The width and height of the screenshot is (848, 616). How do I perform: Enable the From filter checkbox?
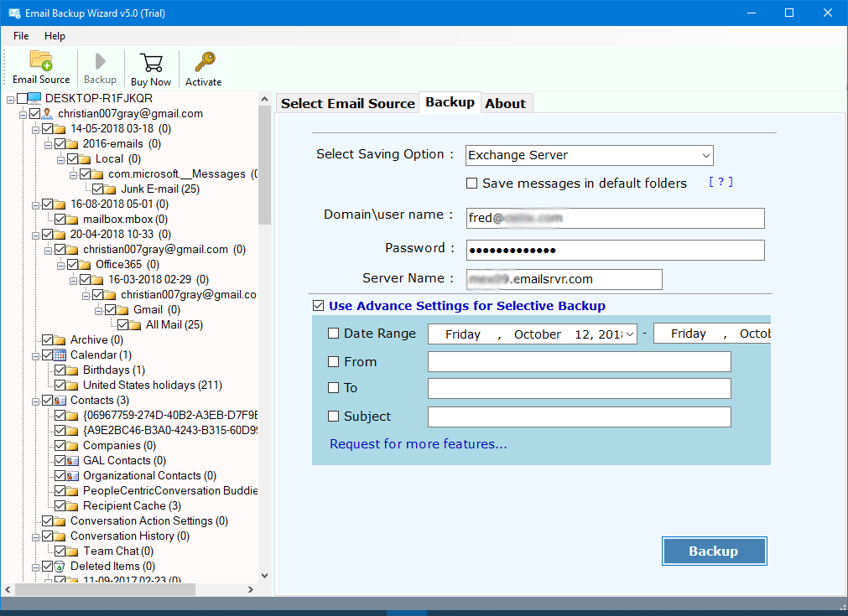coord(333,361)
